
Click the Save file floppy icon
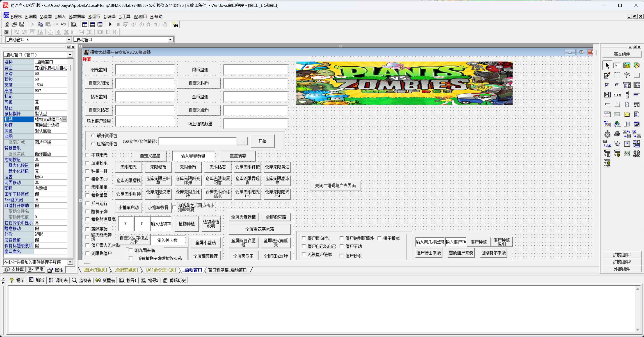click(x=22, y=24)
